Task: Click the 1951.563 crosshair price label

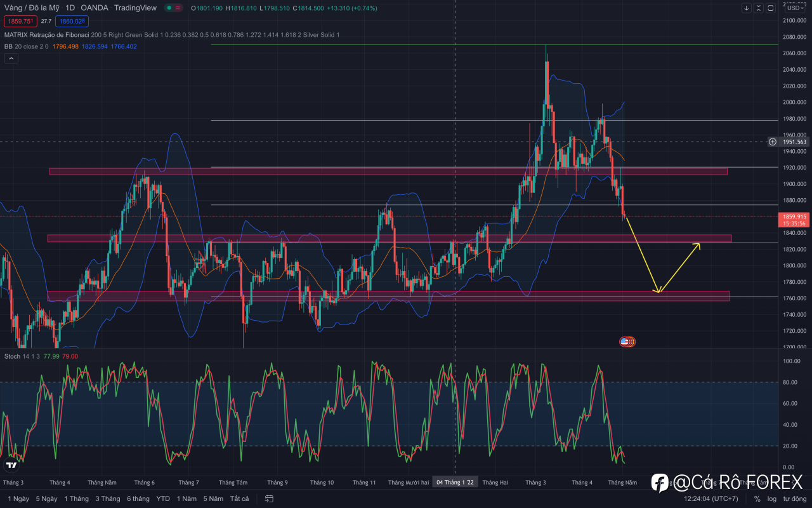Action: point(794,142)
